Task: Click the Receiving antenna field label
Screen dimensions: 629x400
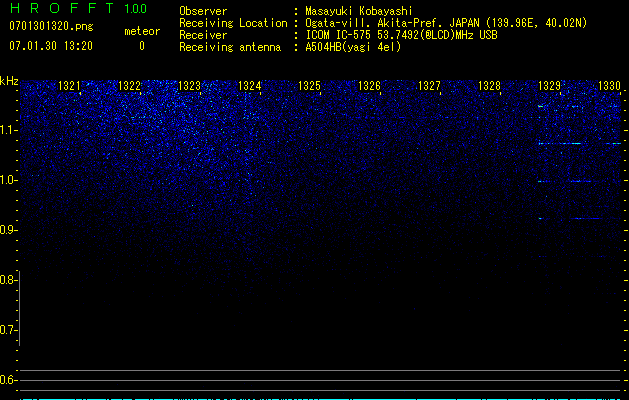Action: click(x=230, y=47)
